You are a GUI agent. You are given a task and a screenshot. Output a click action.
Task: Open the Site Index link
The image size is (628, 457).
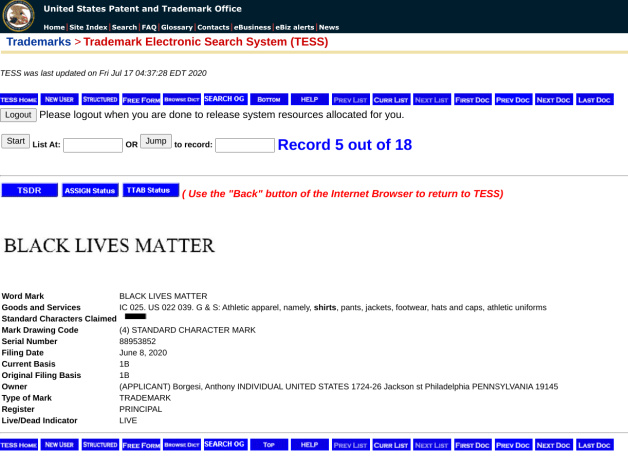pos(88,27)
